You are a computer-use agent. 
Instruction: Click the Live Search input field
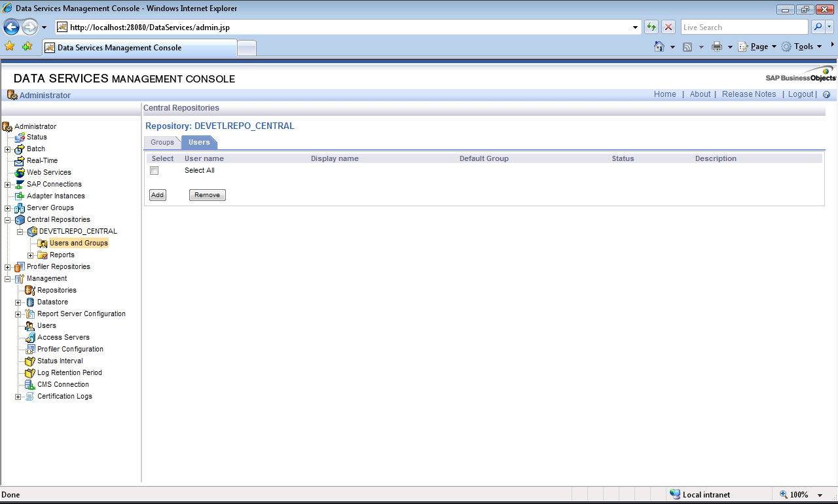(x=744, y=27)
